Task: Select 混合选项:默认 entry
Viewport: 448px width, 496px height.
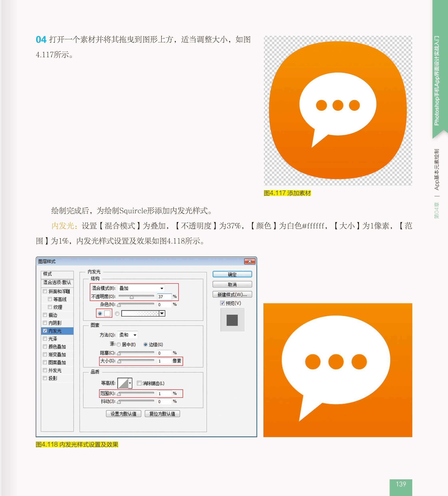Action: (57, 282)
